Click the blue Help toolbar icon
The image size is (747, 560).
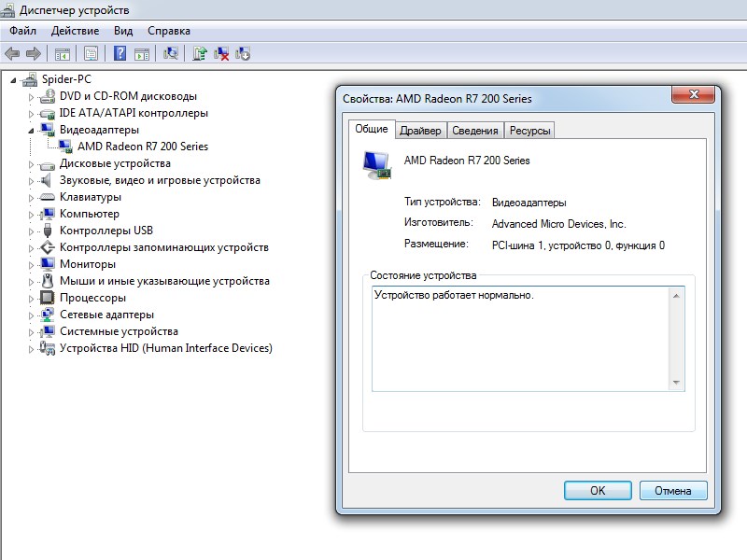(x=120, y=53)
